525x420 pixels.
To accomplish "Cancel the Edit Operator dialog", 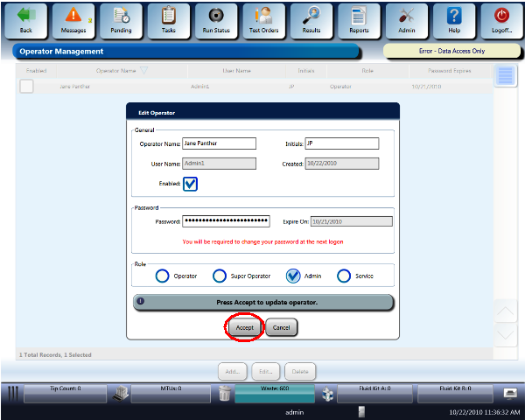I will click(x=281, y=327).
